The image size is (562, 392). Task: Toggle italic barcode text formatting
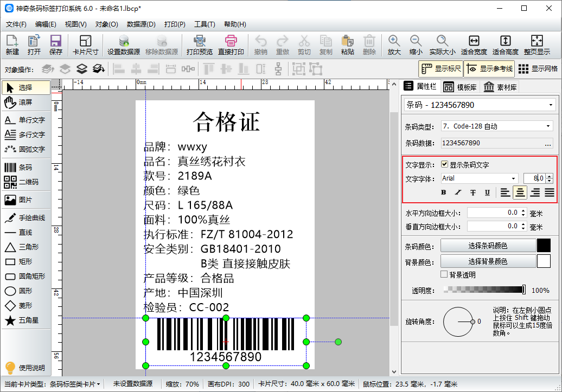click(x=458, y=192)
